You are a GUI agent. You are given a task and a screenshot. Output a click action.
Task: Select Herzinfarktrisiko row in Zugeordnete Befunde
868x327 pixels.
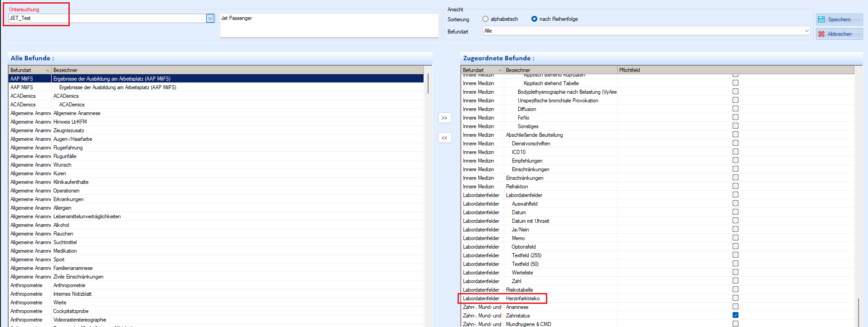click(523, 298)
